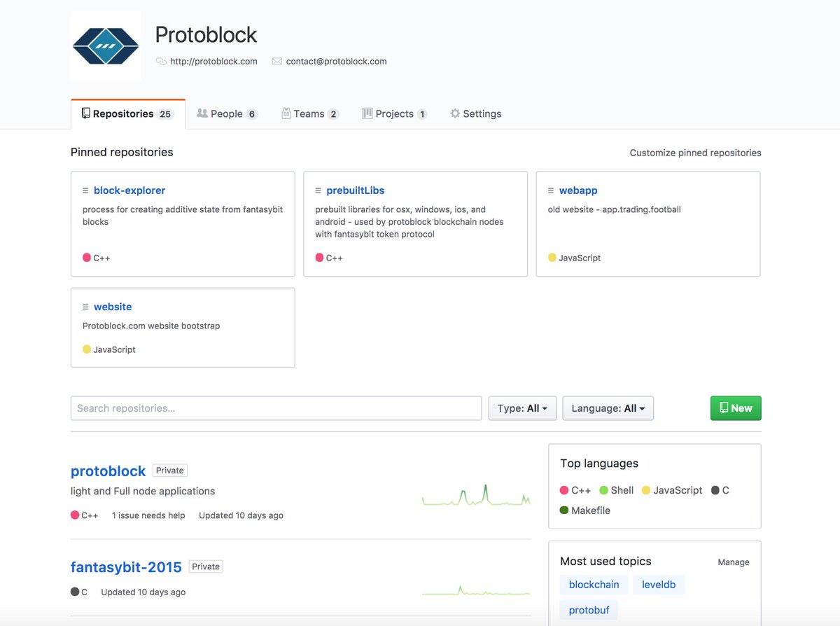The height and width of the screenshot is (626, 840).
Task: Open the webapp pinned repository
Action: [x=578, y=190]
